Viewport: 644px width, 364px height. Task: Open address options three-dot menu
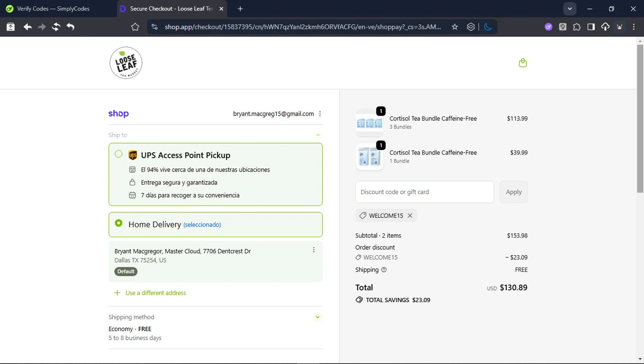(314, 250)
